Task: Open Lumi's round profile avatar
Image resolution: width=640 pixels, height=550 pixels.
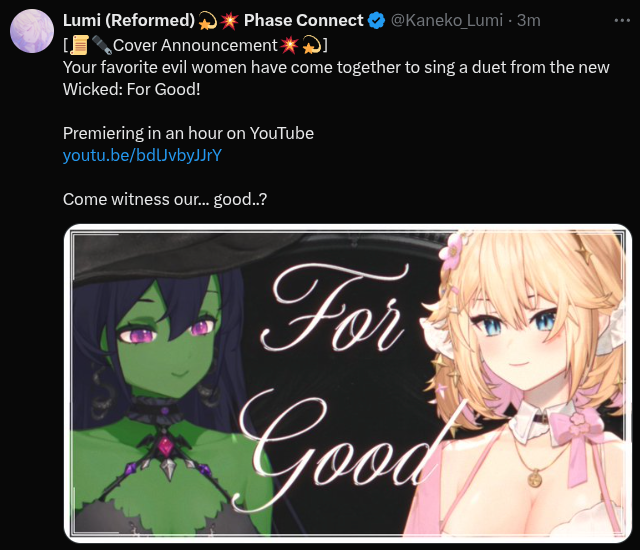Action: (32, 31)
